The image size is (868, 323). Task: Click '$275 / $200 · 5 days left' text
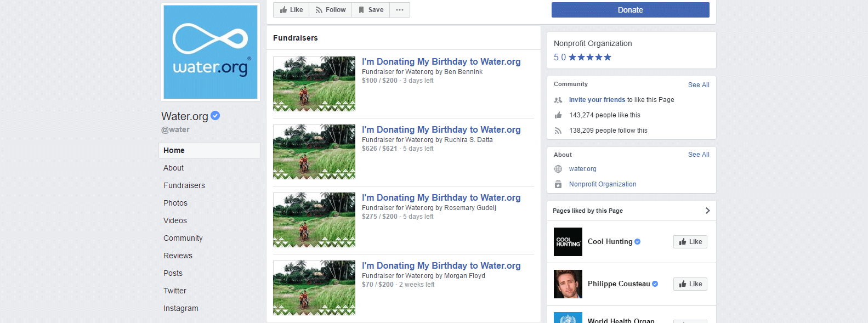(398, 217)
